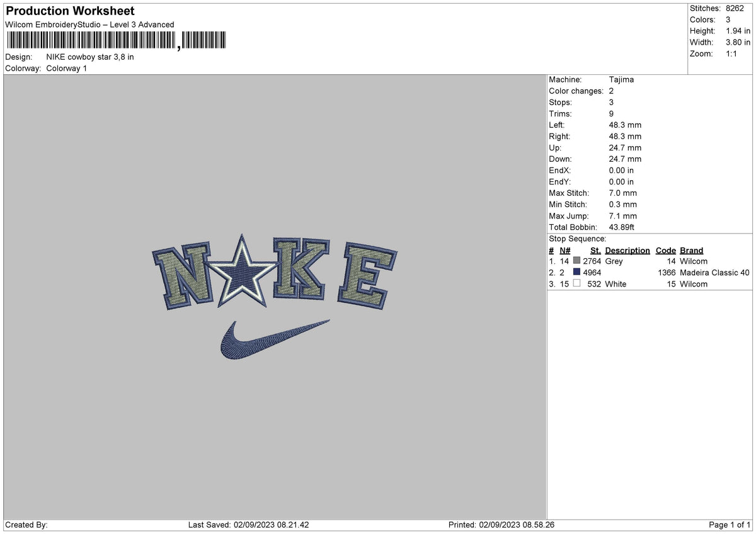The image size is (756, 534).
Task: Click the Nike swoosh in the preview
Action: tap(275, 339)
